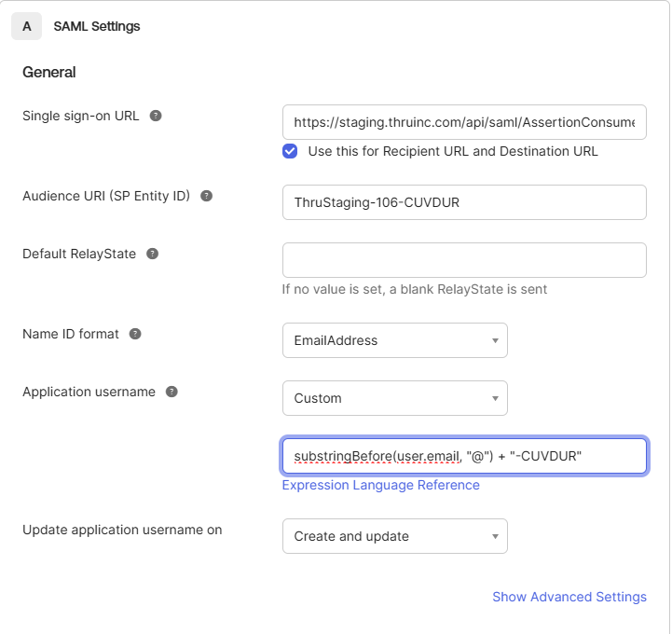
Task: Click help icon beside Application username
Action: click(171, 392)
